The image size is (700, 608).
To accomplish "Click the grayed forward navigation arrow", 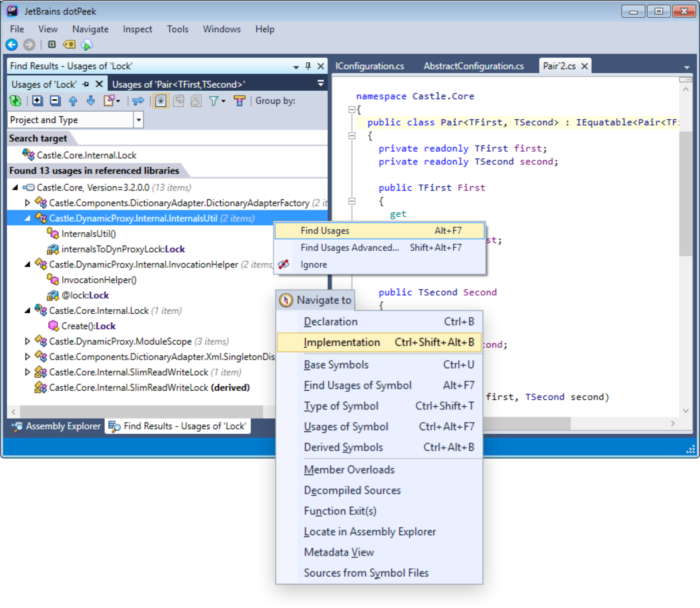I will click(x=29, y=45).
